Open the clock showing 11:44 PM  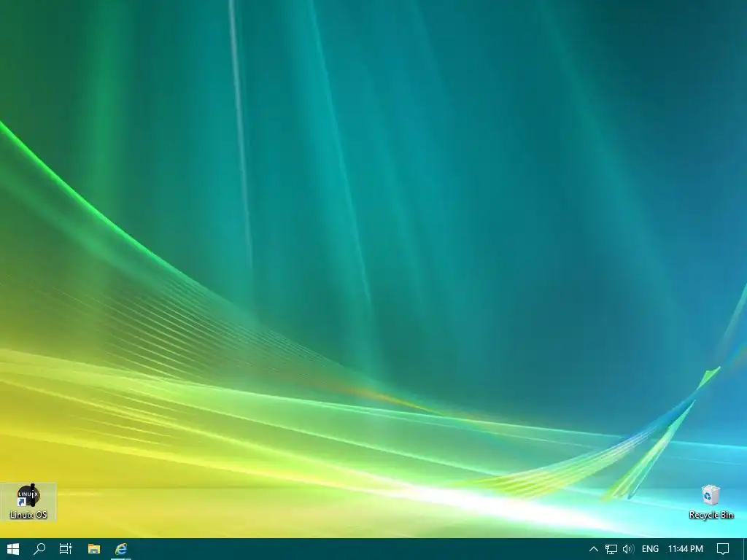pos(686,549)
